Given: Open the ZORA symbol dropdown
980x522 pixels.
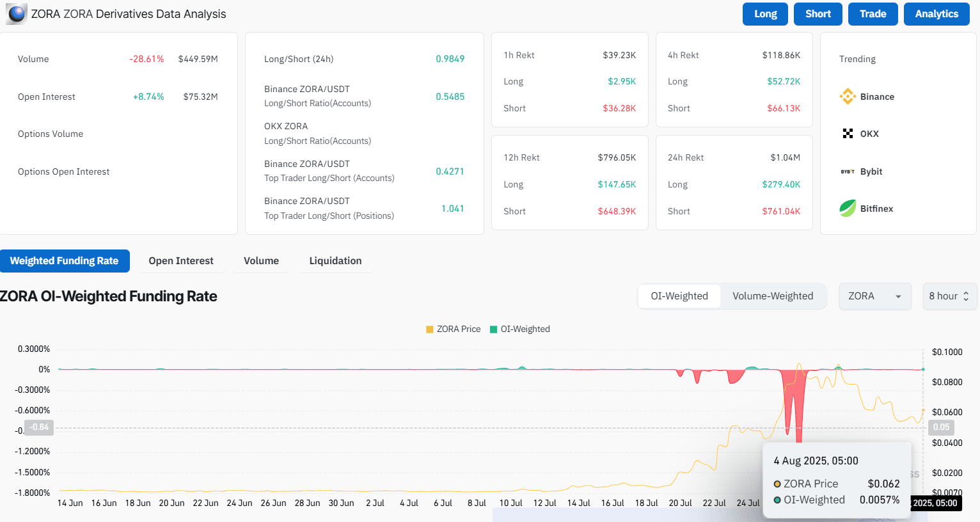Looking at the screenshot, I should tap(875, 296).
